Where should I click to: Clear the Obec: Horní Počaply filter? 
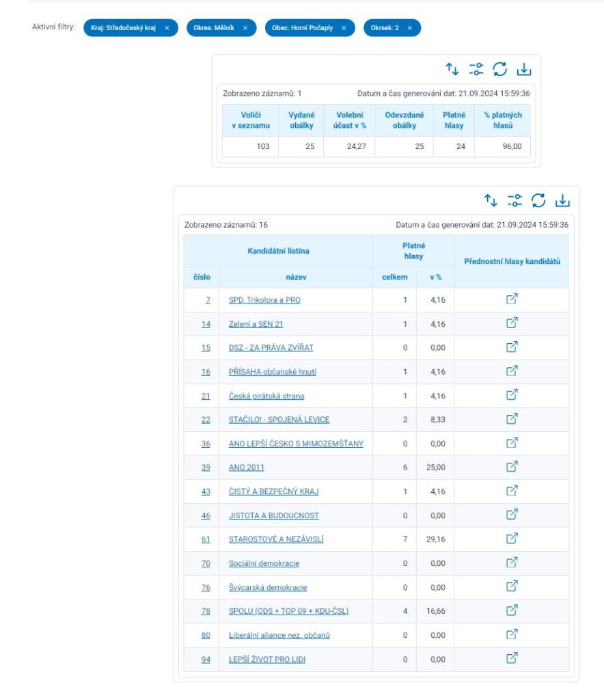point(344,28)
